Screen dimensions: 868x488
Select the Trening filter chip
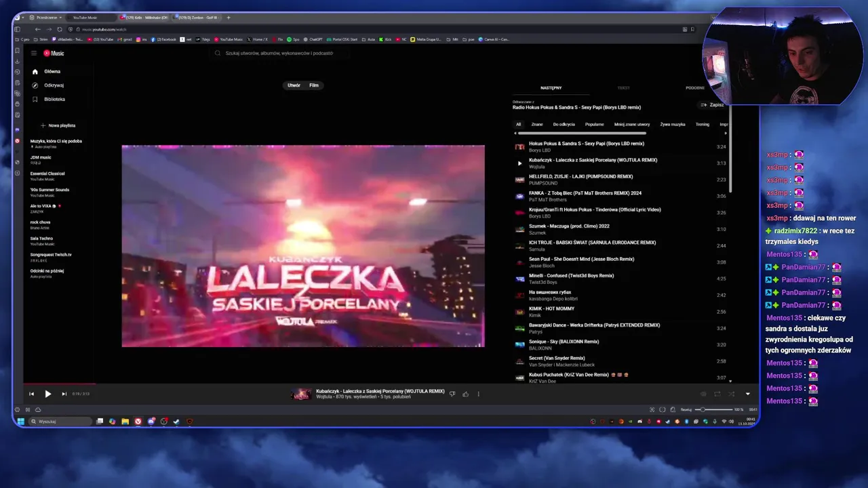(x=703, y=124)
